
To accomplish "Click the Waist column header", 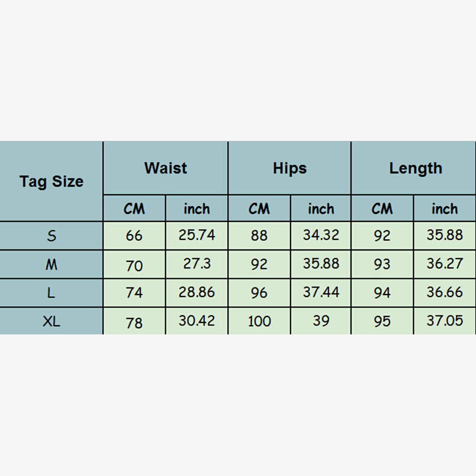I will tap(165, 168).
